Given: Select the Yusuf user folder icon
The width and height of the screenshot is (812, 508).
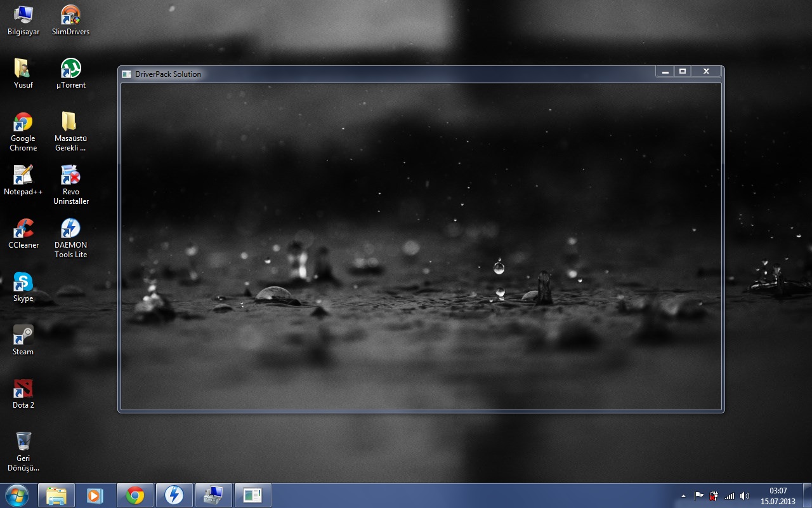Looking at the screenshot, I should pyautogui.click(x=23, y=74).
